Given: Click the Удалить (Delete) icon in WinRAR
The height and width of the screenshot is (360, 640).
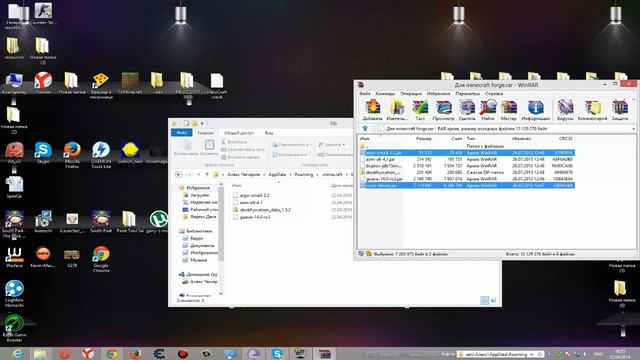Looking at the screenshot, I should coord(467,110).
